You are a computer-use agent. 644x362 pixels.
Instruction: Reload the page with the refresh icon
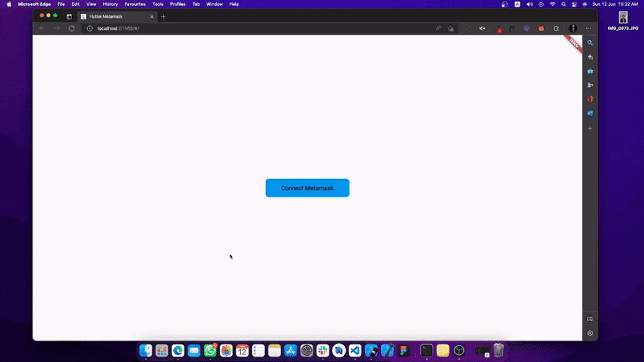click(x=72, y=28)
